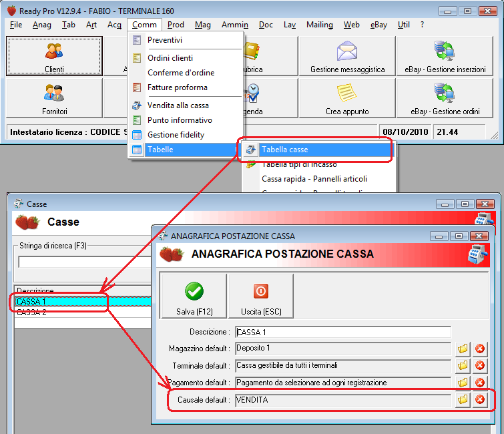Click Crea appunto note icon
Viewport: 504px width, 434px height.
click(x=347, y=93)
